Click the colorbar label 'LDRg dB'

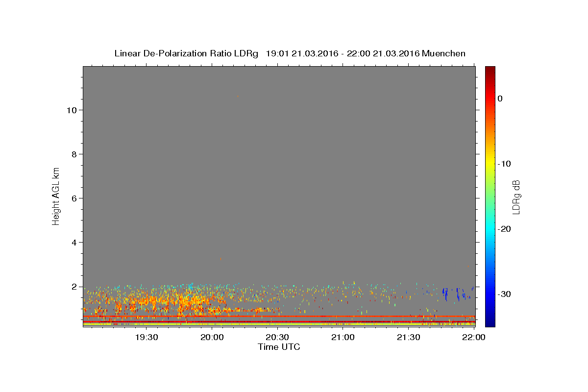[515, 196]
